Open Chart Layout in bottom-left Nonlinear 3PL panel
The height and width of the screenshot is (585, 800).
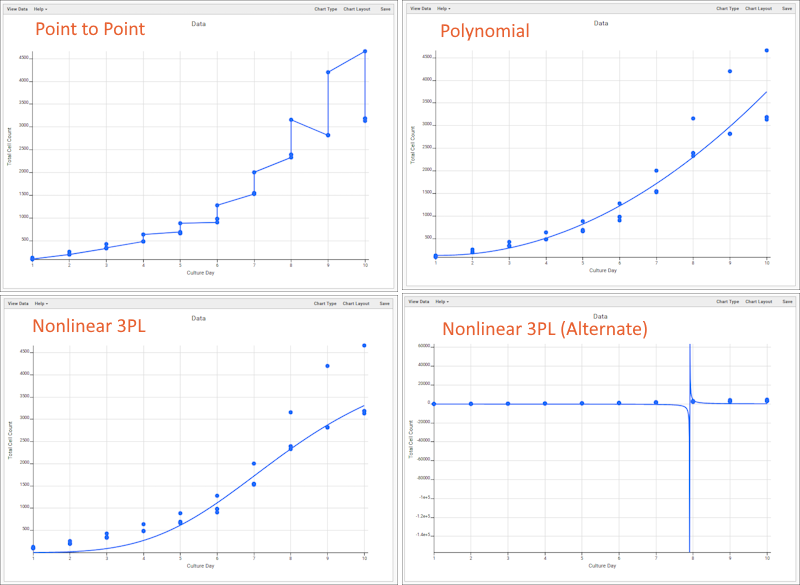(x=356, y=303)
